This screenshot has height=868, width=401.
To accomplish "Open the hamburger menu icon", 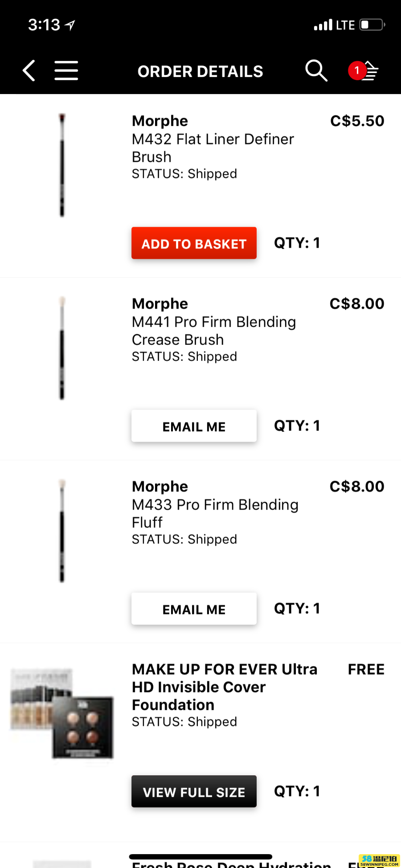I will click(x=66, y=71).
